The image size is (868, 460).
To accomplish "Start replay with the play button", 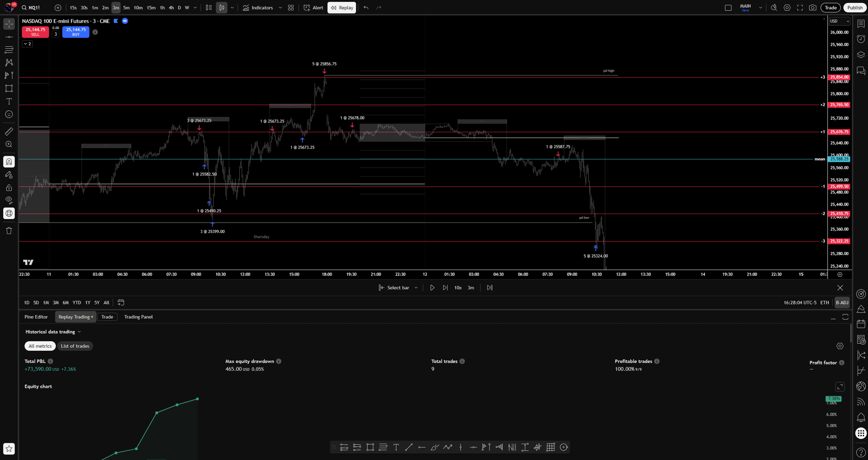I will pyautogui.click(x=432, y=288).
